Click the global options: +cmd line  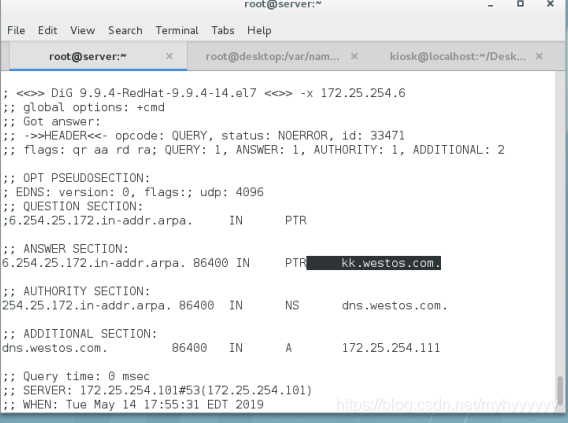click(84, 108)
